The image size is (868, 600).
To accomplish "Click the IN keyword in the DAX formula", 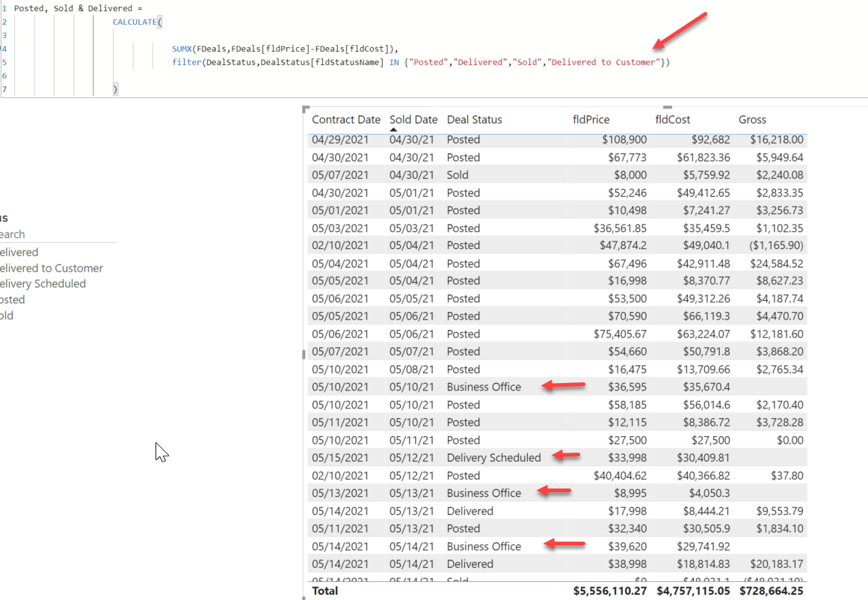I will click(393, 62).
